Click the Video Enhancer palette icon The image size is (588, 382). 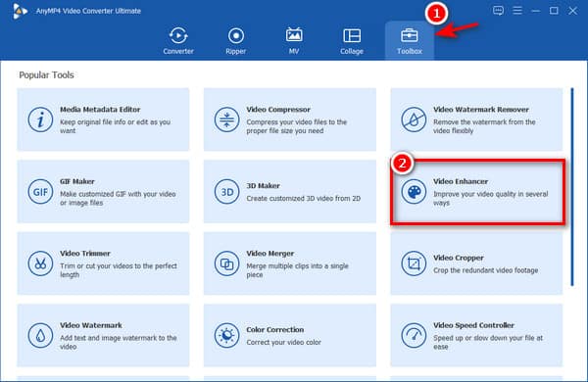point(414,192)
